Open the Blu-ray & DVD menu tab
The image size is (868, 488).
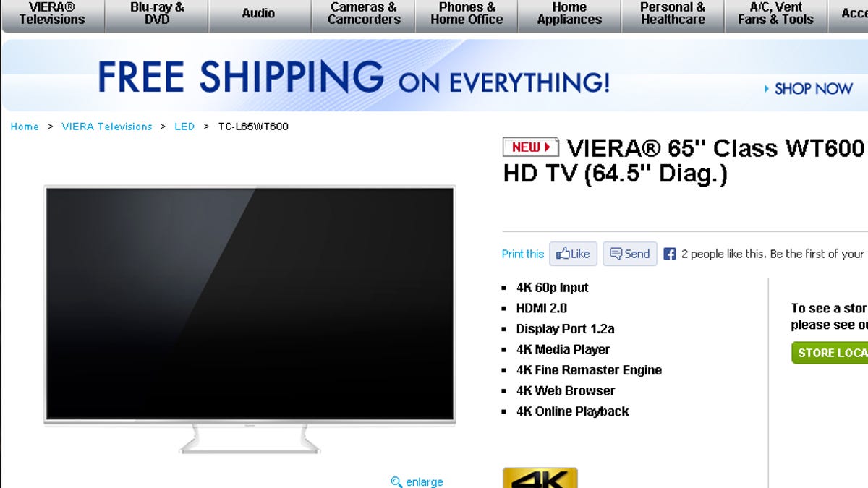pos(157,14)
